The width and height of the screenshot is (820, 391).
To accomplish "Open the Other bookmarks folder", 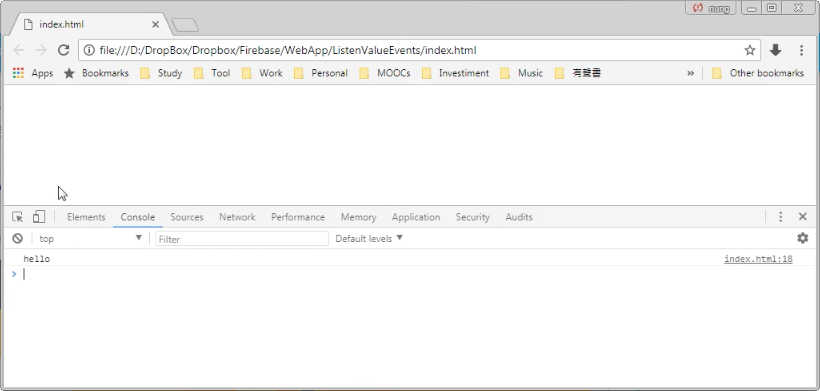I will coord(758,73).
